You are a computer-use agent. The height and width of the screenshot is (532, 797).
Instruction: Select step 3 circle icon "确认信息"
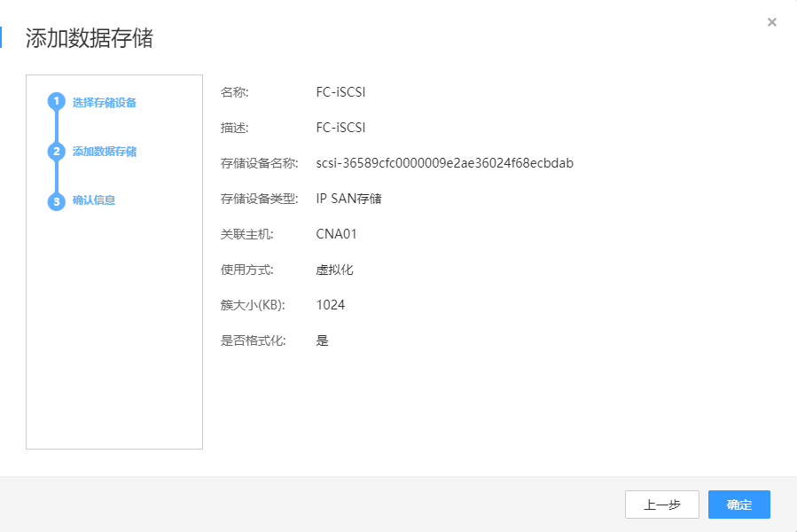[55, 199]
